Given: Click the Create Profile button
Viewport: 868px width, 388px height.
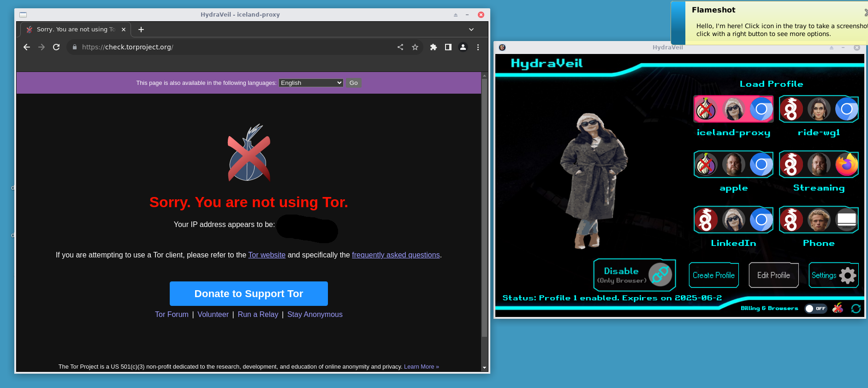Looking at the screenshot, I should tap(713, 275).
